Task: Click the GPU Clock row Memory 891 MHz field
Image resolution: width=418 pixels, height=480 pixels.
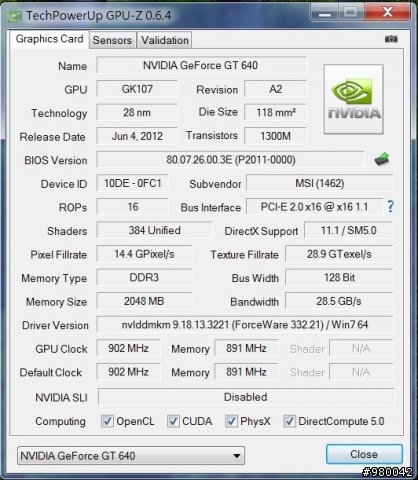Action: tap(246, 348)
